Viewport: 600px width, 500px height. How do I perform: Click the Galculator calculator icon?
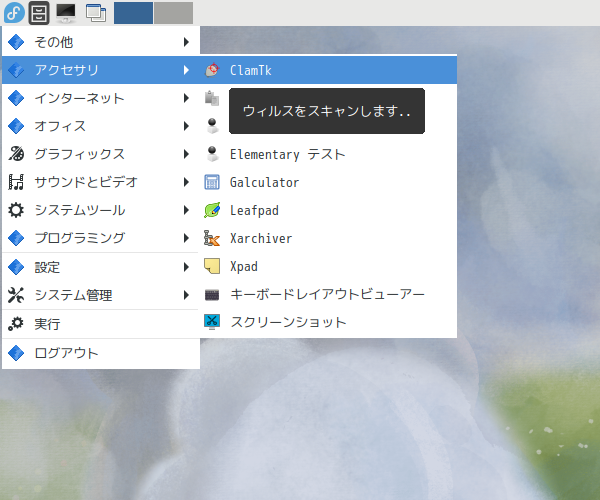(x=212, y=182)
